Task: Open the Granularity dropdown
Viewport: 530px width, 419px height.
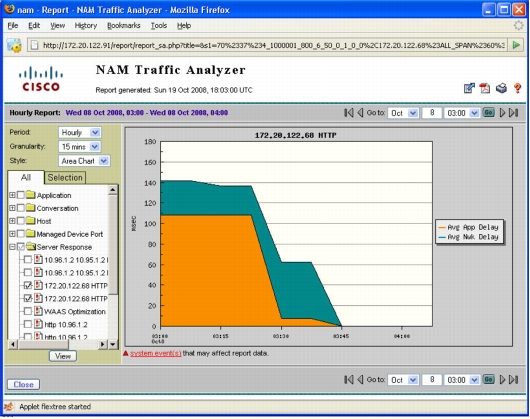Action: tap(80, 146)
